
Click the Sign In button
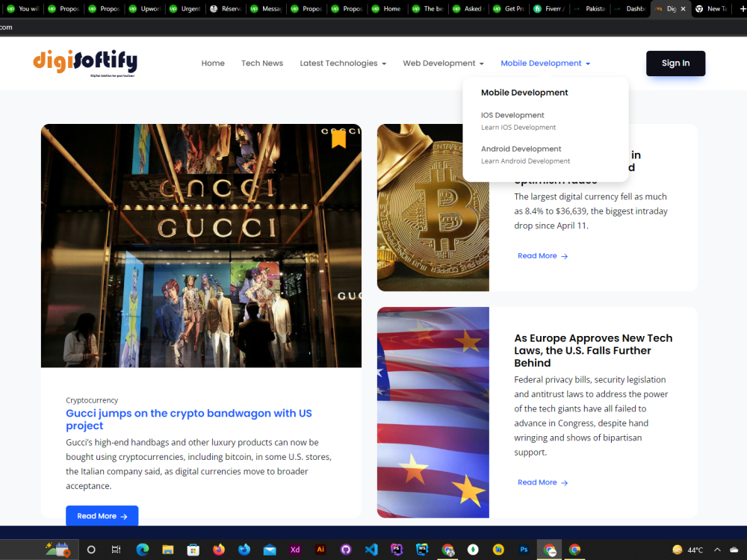pyautogui.click(x=675, y=63)
